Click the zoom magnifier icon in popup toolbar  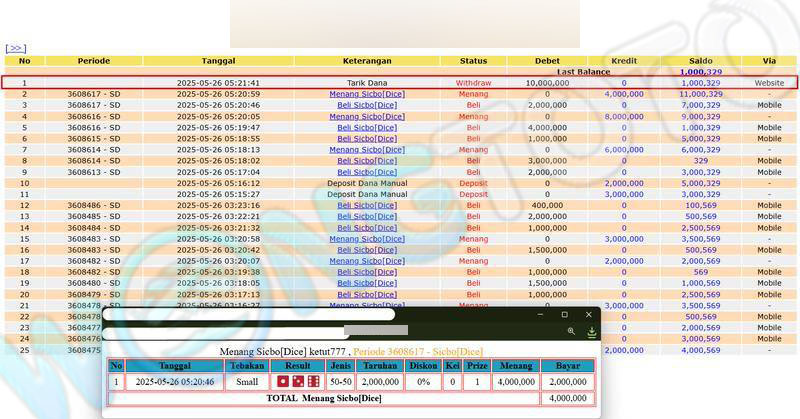pyautogui.click(x=571, y=331)
